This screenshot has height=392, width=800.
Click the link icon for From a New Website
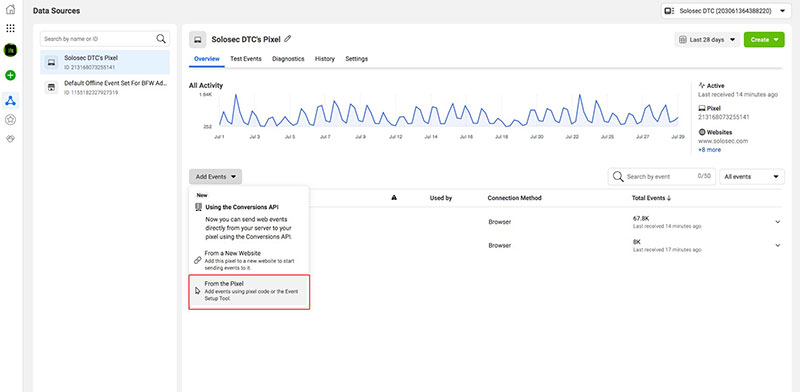(198, 260)
